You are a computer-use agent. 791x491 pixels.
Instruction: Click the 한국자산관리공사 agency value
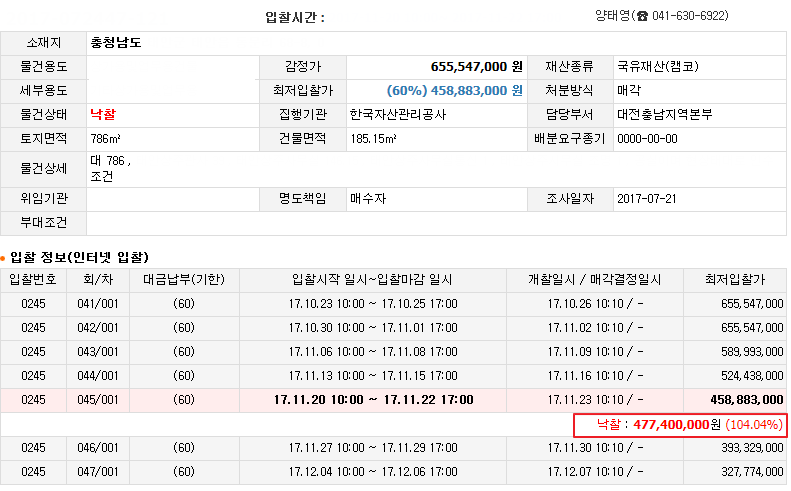[398, 115]
